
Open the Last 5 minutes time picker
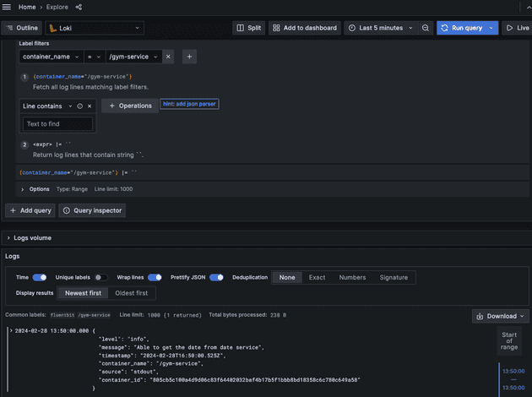point(381,28)
